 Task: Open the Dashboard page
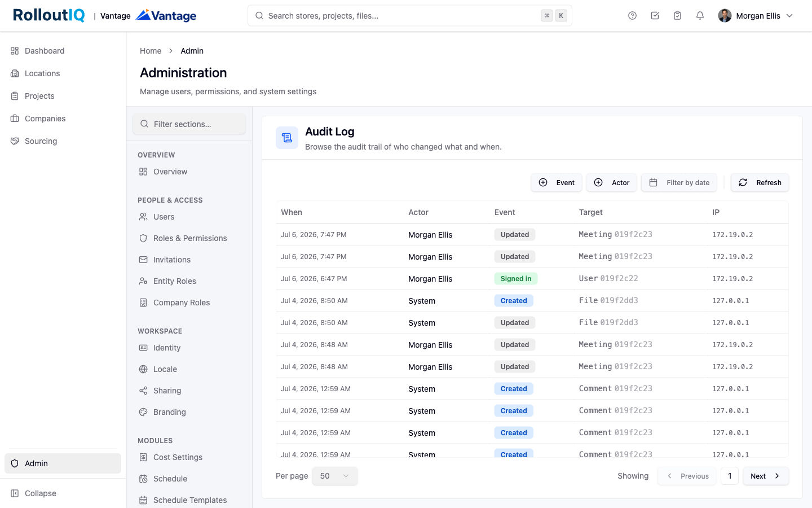(x=63, y=51)
